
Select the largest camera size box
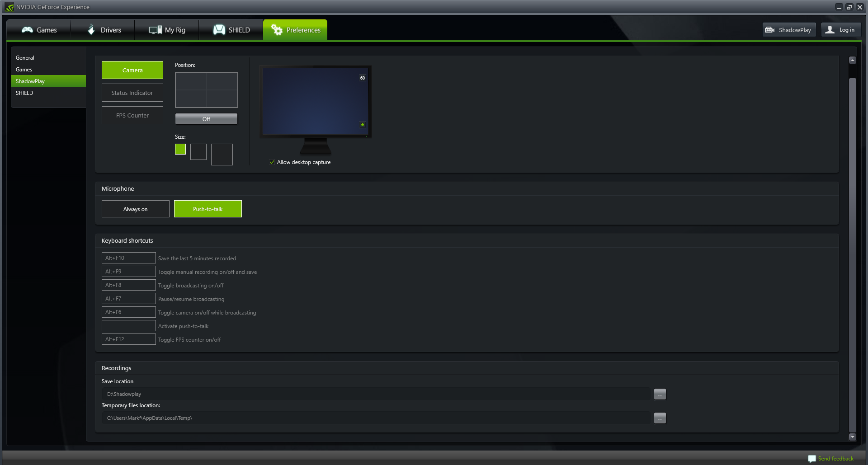point(222,155)
